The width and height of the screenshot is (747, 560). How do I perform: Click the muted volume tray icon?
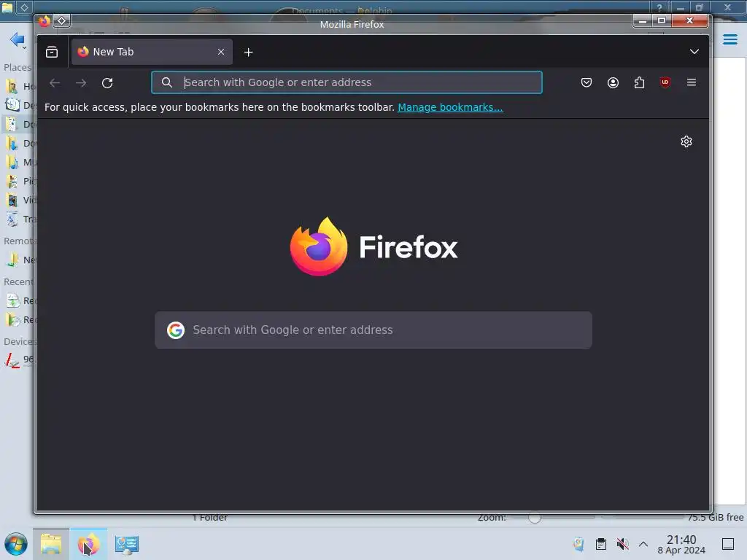(622, 544)
